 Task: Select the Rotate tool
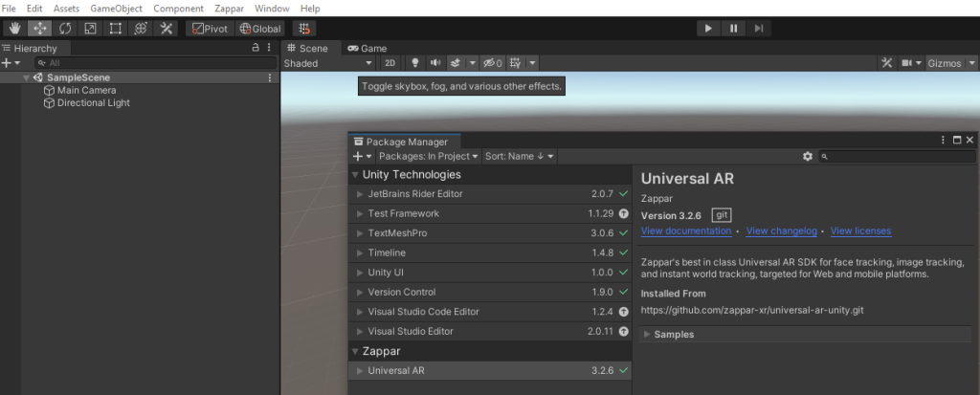tap(65, 29)
